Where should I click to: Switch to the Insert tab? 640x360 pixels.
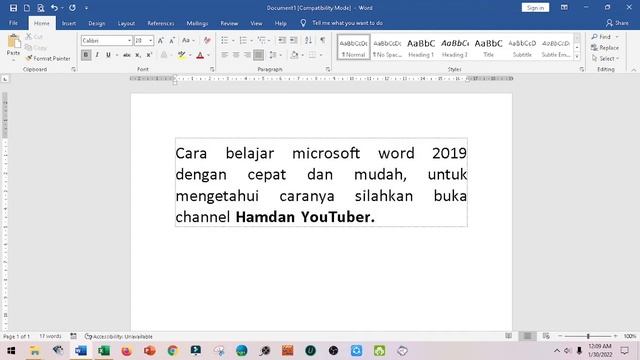pos(69,23)
